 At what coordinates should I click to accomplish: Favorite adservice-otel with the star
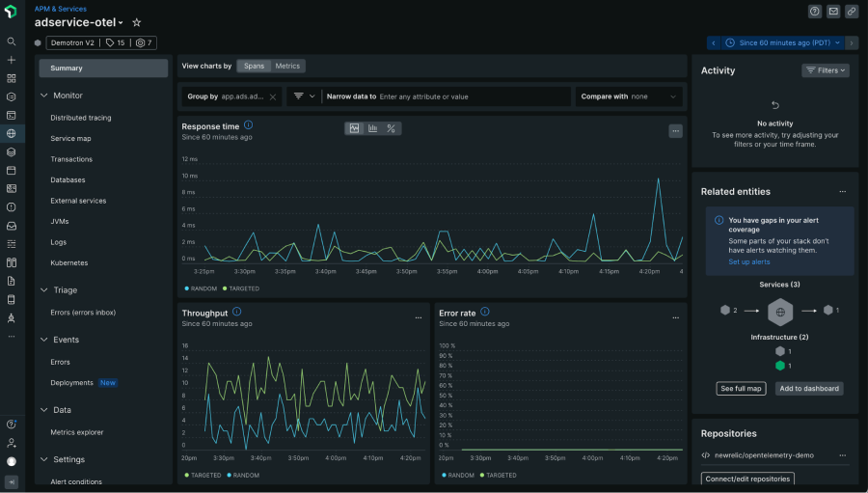(137, 23)
